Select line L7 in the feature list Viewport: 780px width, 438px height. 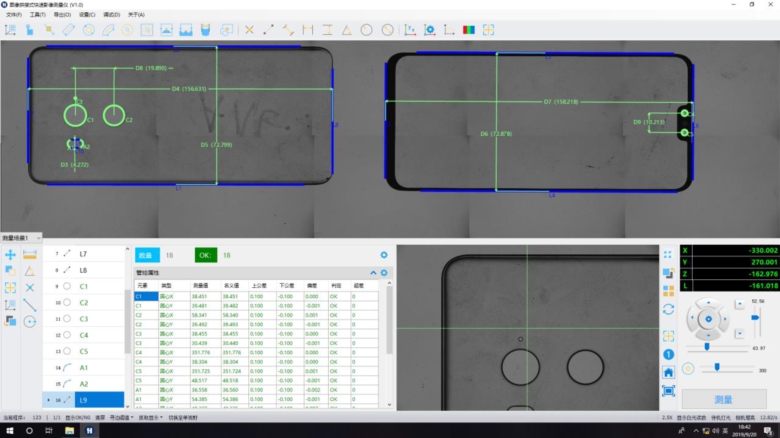(84, 254)
